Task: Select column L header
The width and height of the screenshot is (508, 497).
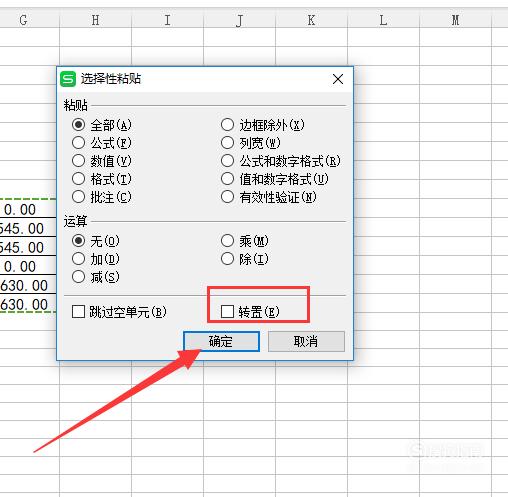Action: point(383,20)
